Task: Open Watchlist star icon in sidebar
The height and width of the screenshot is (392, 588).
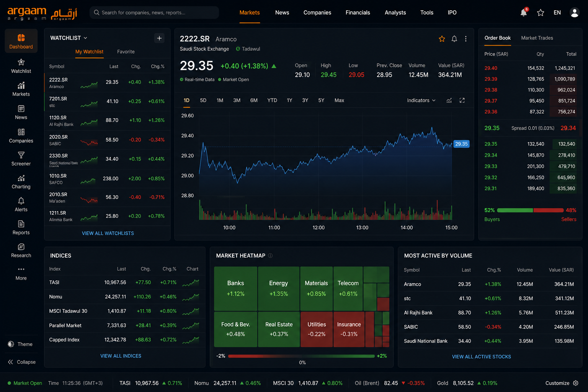Action: click(21, 62)
